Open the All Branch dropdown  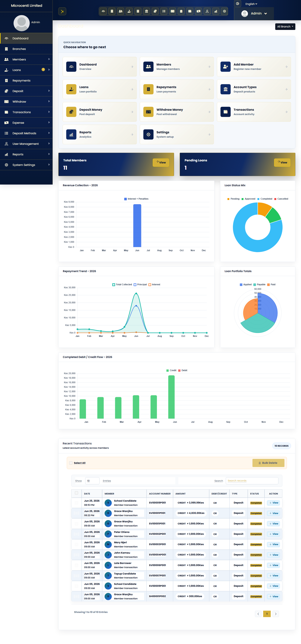coord(285,27)
